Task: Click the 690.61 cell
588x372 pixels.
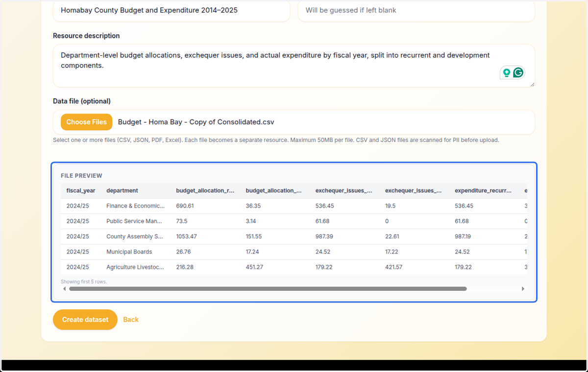Action: (x=185, y=206)
